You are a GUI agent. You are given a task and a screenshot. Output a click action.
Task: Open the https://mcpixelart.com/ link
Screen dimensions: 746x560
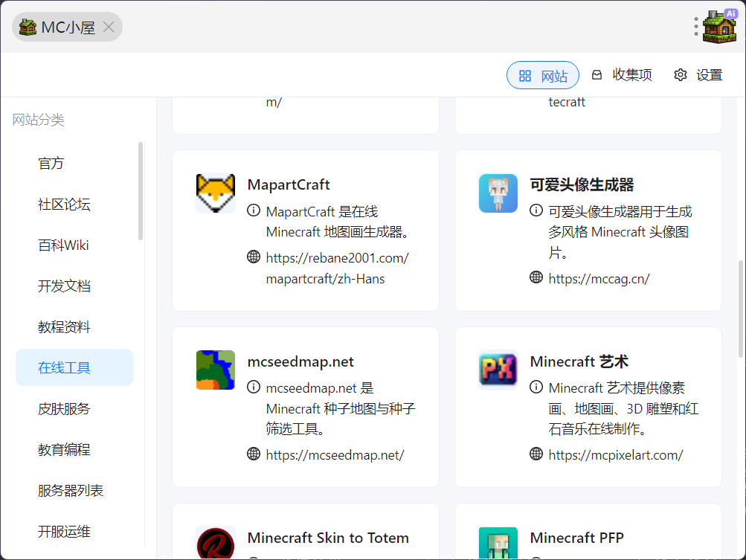(615, 455)
